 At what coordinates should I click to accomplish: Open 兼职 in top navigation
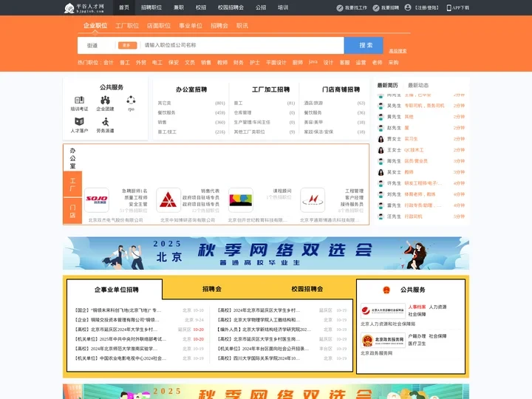179,7
